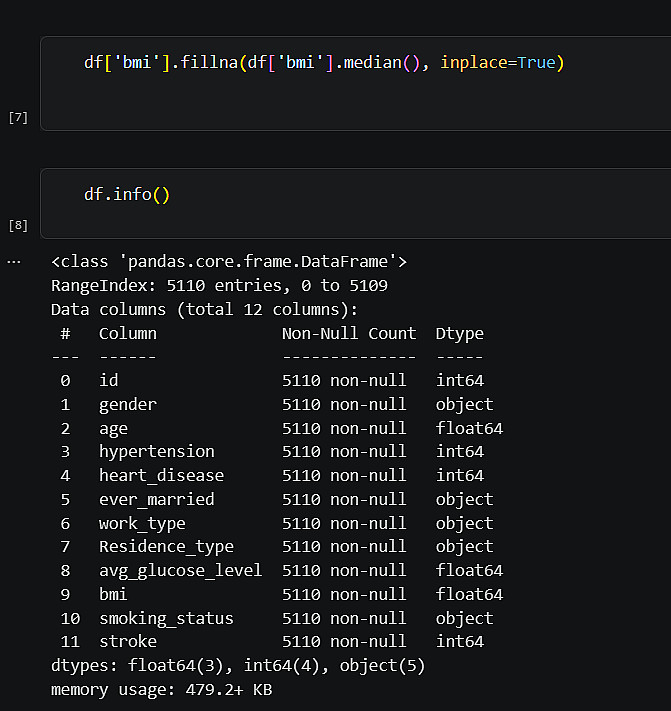
Task: Select the execution count label [8]
Action: pyautogui.click(x=18, y=225)
